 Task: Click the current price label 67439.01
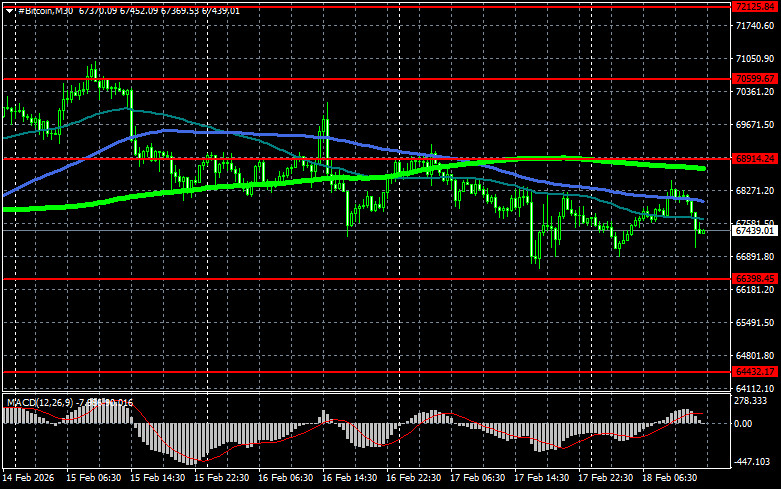pyautogui.click(x=755, y=230)
